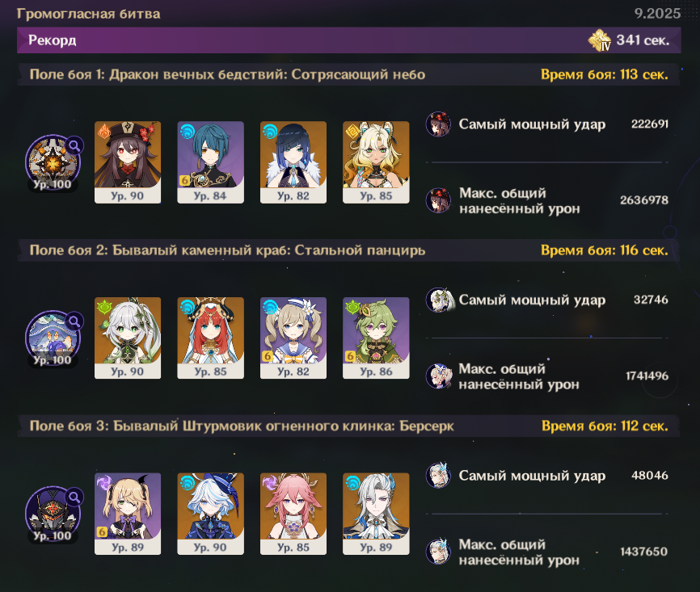This screenshot has width=700, height=592.
Task: Click the Xilonen character card level 85
Action: [376, 162]
